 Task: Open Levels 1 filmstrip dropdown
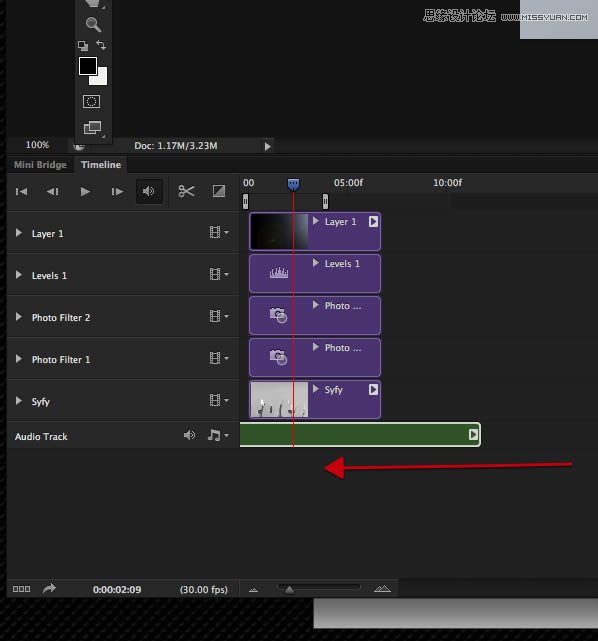[219, 274]
